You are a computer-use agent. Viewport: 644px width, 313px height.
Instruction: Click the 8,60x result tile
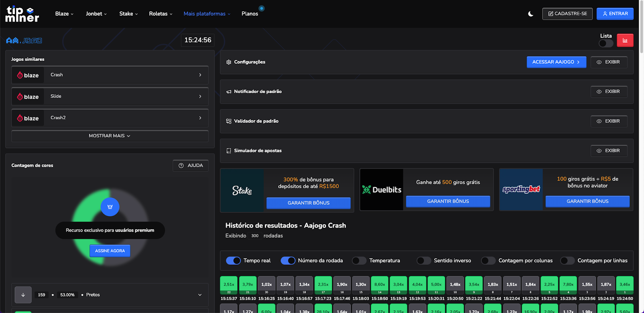[x=380, y=286]
